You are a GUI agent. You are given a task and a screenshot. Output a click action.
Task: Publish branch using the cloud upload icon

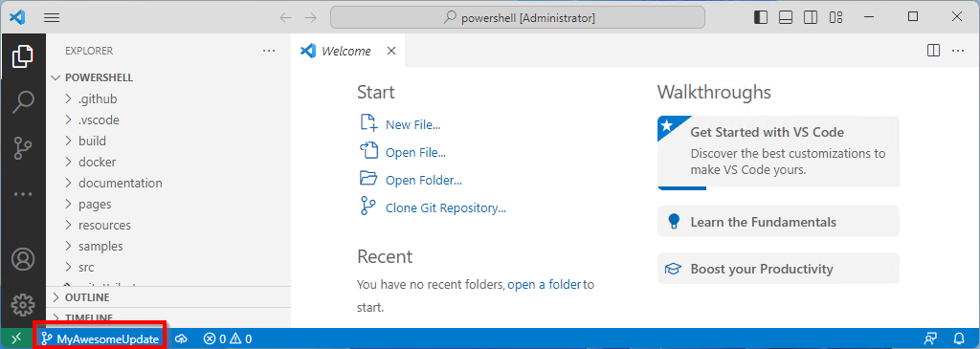(x=182, y=339)
